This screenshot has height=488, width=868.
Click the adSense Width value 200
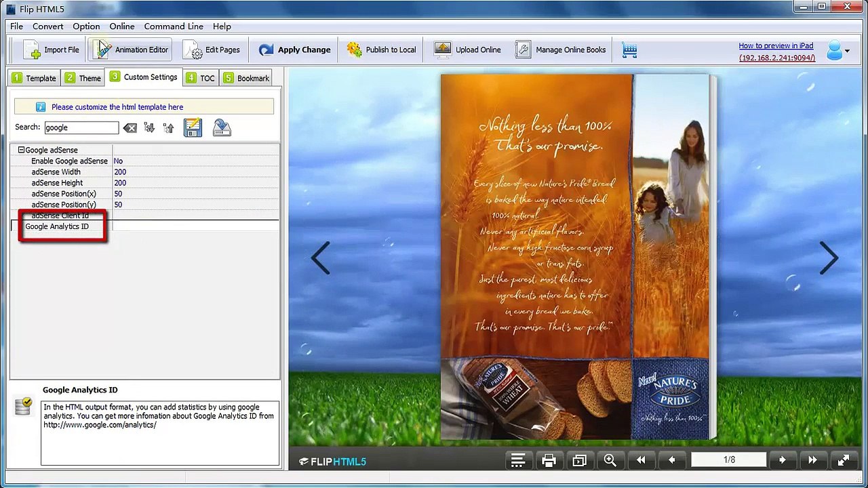(195, 171)
